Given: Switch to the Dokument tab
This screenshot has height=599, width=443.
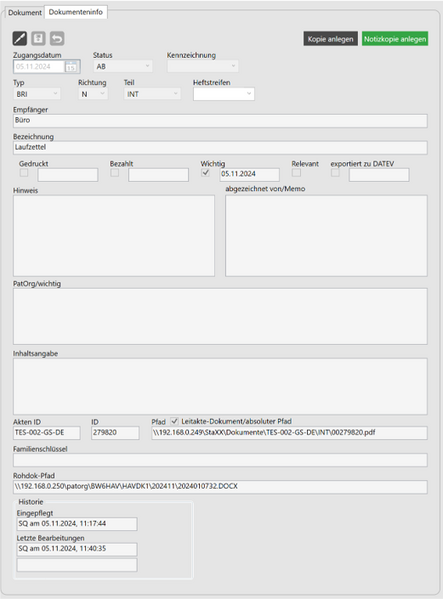Looking at the screenshot, I should 25,12.
